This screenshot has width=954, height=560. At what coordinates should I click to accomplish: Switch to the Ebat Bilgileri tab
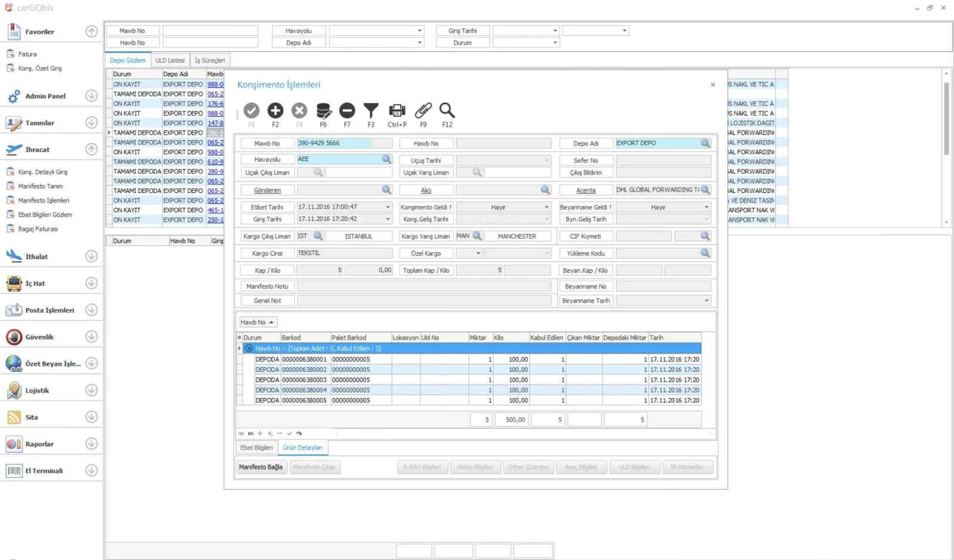point(256,447)
